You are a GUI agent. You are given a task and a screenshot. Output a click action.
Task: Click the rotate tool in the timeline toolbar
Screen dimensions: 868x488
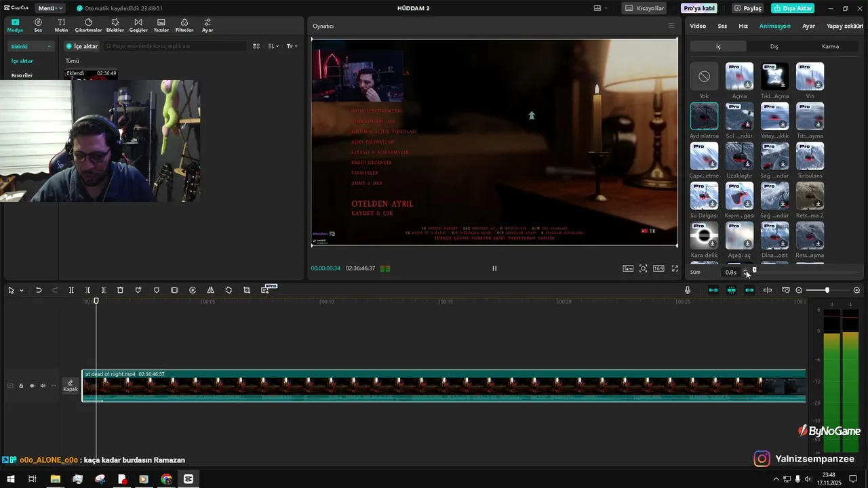click(x=229, y=290)
